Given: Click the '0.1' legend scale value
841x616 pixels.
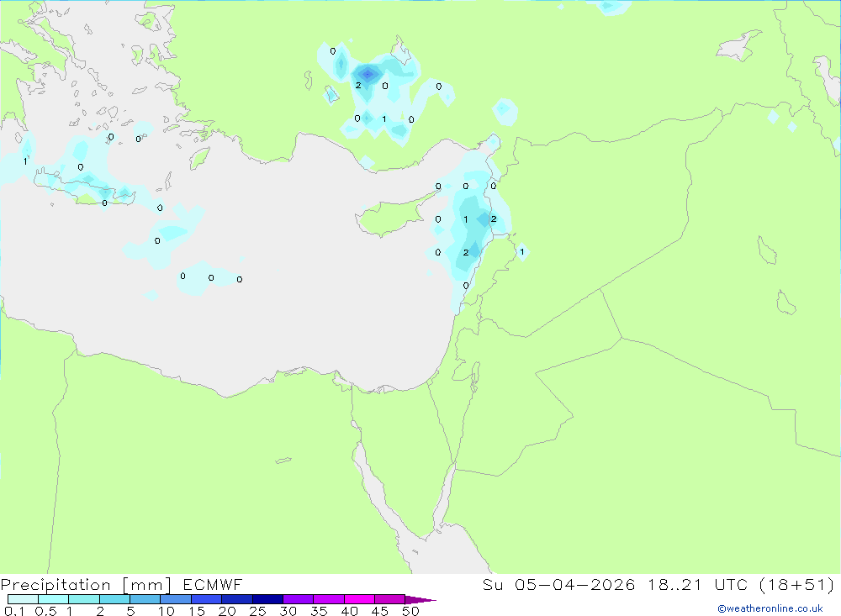Looking at the screenshot, I should pos(14,611).
